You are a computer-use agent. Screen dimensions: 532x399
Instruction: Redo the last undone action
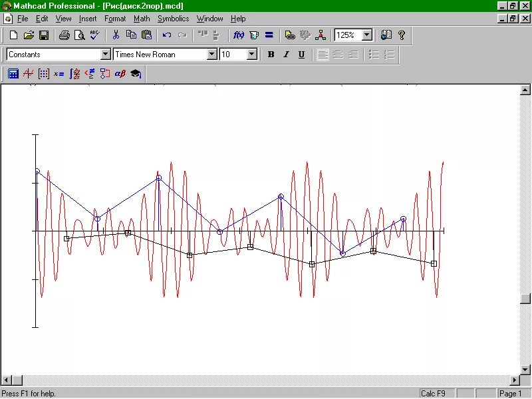coord(182,35)
